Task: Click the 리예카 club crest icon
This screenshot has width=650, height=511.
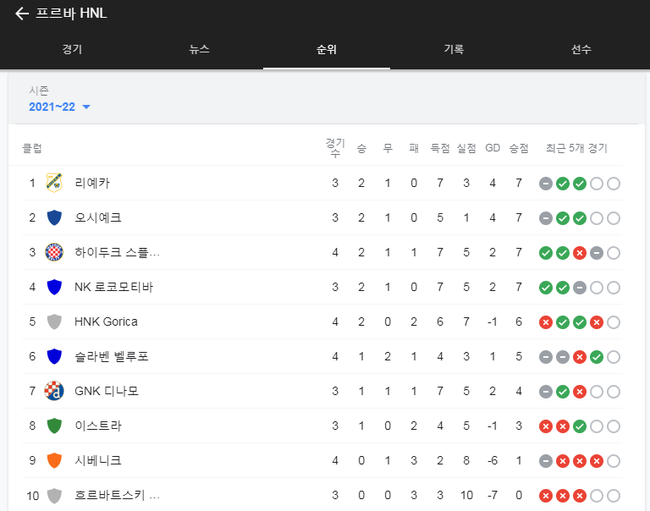Action: point(54,183)
